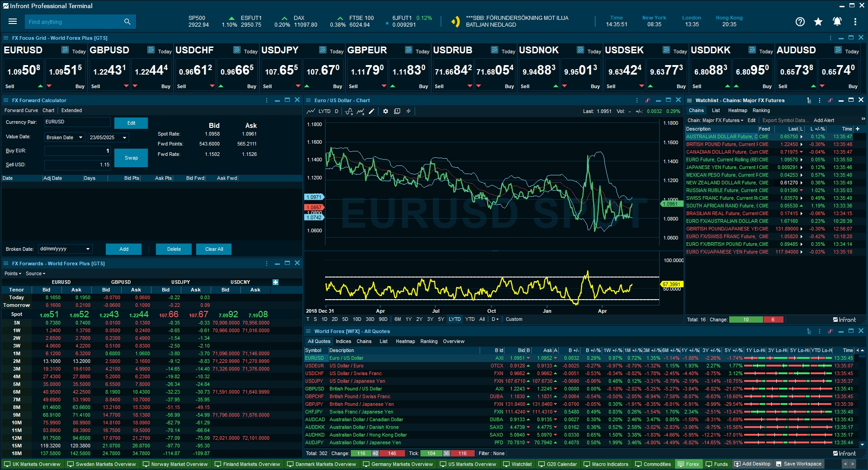The image size is (868, 470).
Task: Click the EURUSD tile chart icon
Action: [x=65, y=50]
